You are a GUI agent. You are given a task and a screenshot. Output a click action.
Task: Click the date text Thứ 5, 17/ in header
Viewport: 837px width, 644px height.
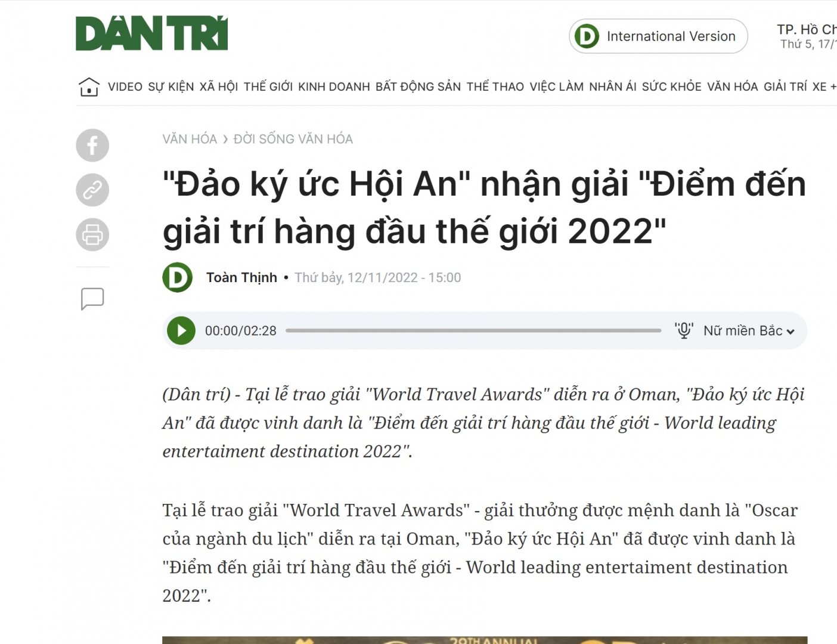808,44
